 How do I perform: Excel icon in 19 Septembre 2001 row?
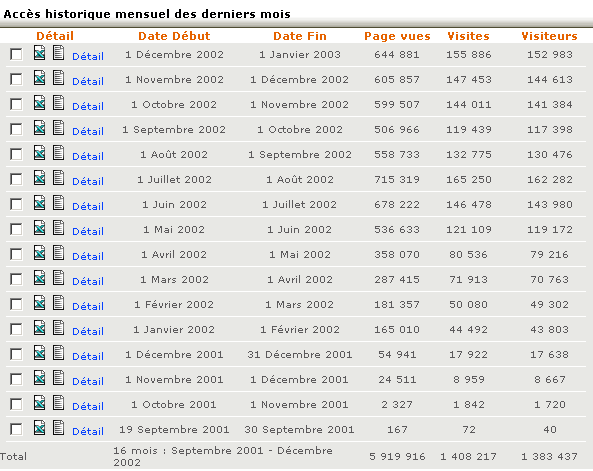click(x=40, y=427)
